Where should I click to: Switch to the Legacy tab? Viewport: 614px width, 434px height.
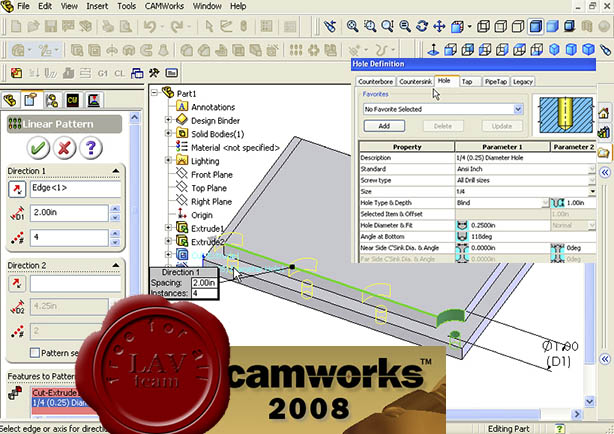point(523,81)
